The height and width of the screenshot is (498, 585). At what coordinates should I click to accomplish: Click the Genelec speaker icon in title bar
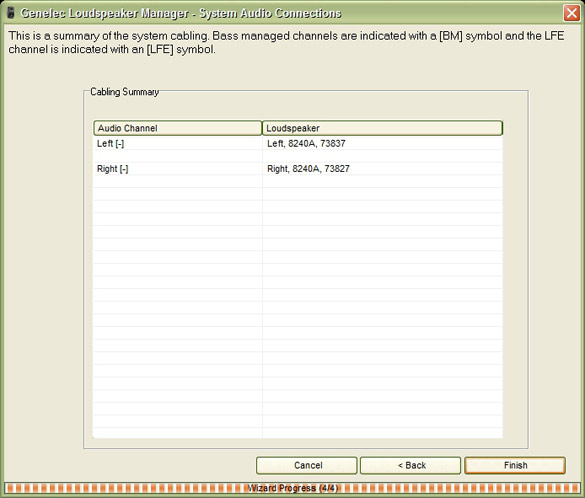11,13
